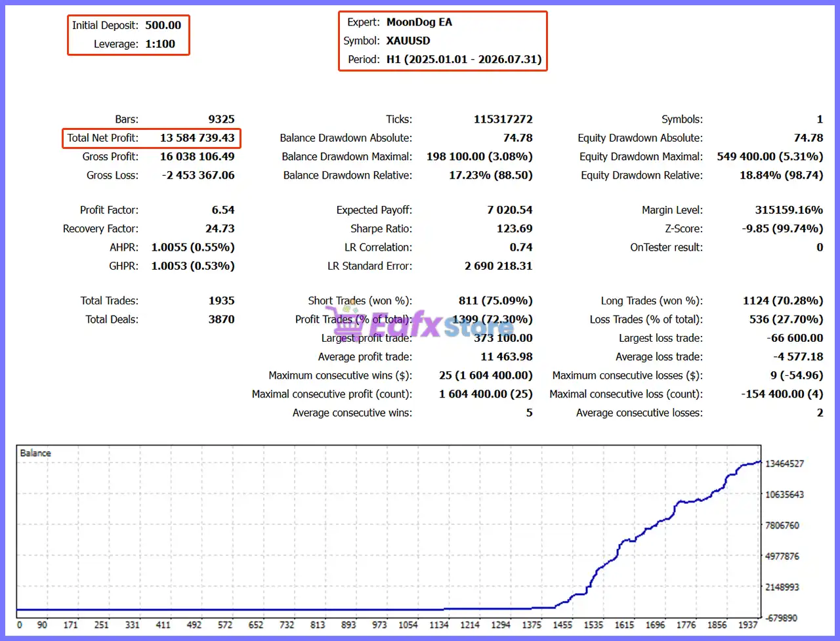Viewport: 840px width, 641px height.
Task: Click the Balance Drawdown Relative value 17.23% (88.50)
Action: click(491, 175)
